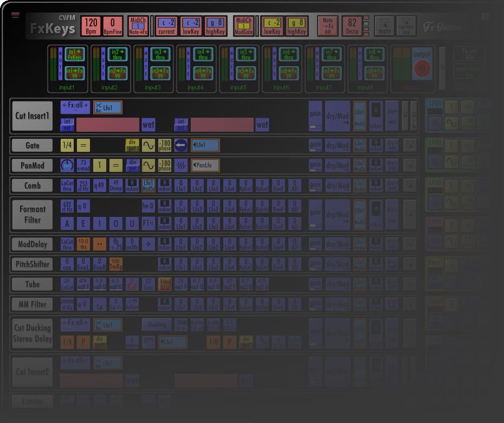
Task: Click the left arrow icon in Gate row
Action: point(181,145)
